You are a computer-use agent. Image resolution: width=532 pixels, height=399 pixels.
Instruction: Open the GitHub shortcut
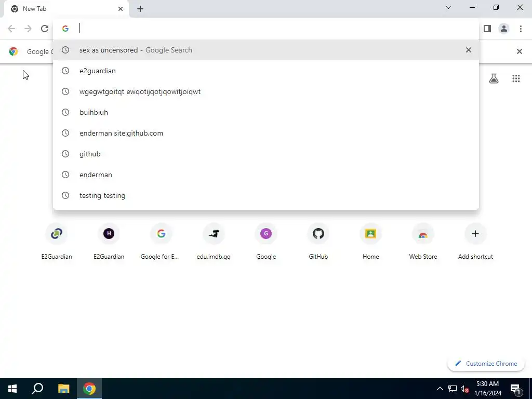coord(318,242)
